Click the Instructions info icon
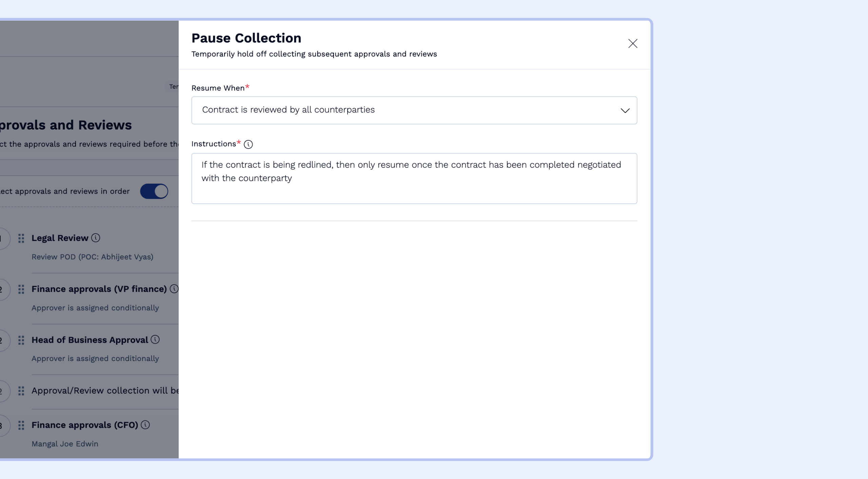868x479 pixels. [248, 144]
